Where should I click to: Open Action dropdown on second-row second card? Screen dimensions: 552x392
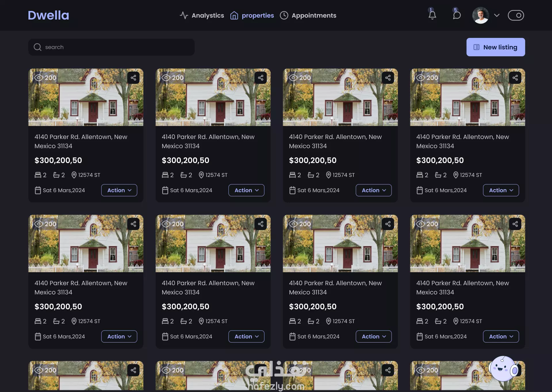tap(246, 337)
